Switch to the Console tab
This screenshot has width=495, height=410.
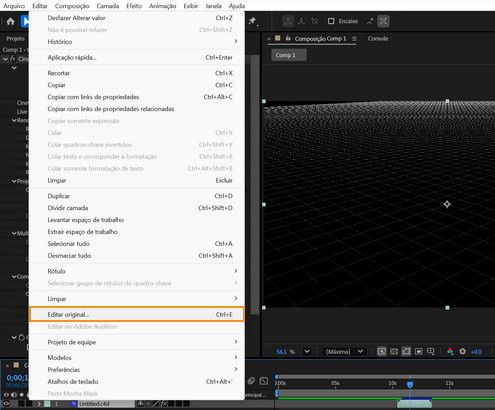coord(378,38)
